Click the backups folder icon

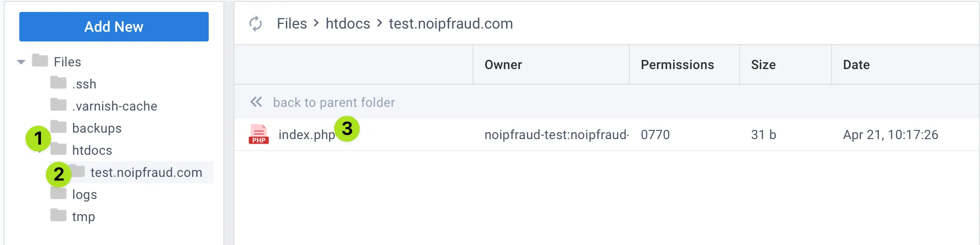(58, 127)
